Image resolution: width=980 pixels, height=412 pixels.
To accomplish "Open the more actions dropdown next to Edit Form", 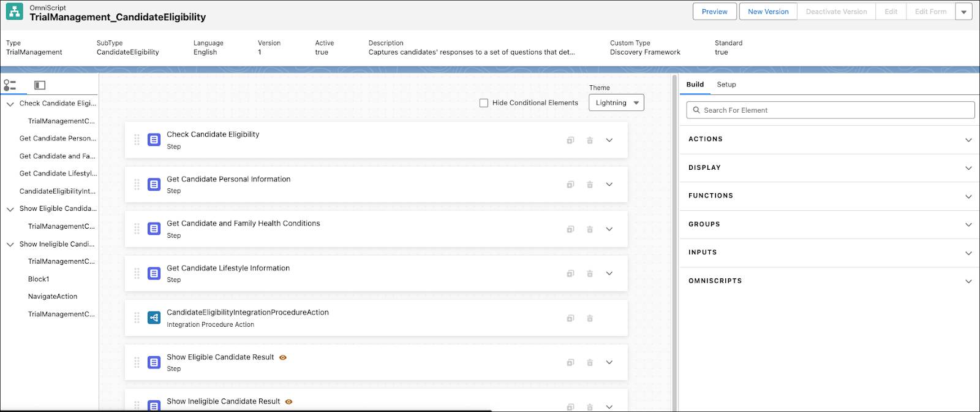I will [964, 12].
